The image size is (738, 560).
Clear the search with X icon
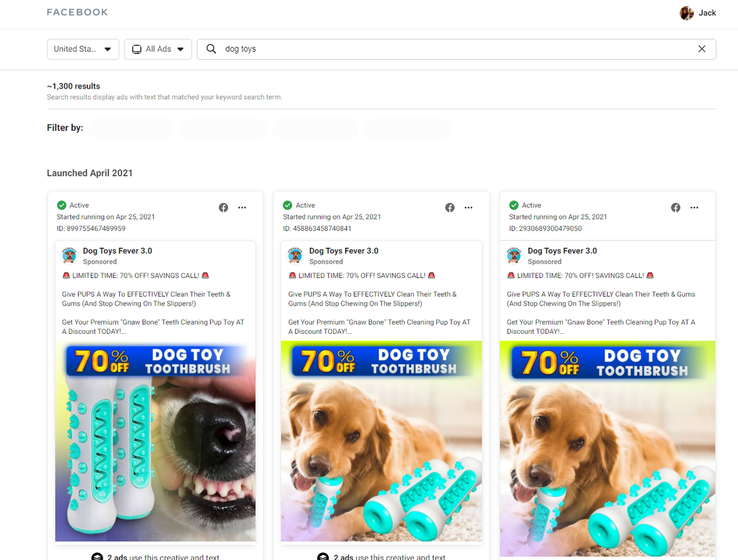(x=702, y=49)
